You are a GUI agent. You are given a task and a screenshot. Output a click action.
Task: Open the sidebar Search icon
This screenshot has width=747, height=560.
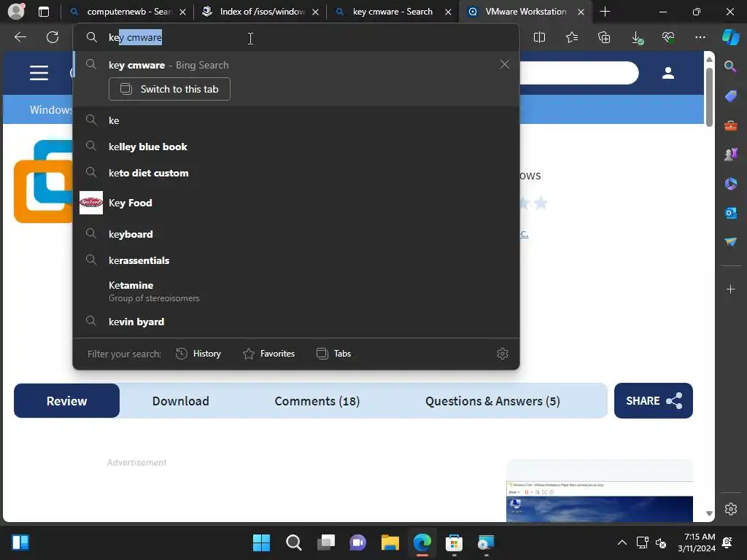pos(730,66)
